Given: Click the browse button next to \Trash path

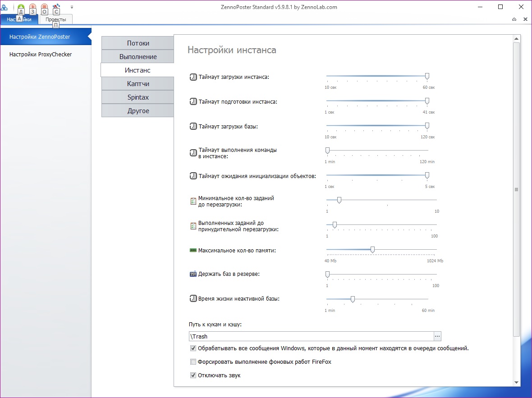Looking at the screenshot, I should tap(437, 336).
